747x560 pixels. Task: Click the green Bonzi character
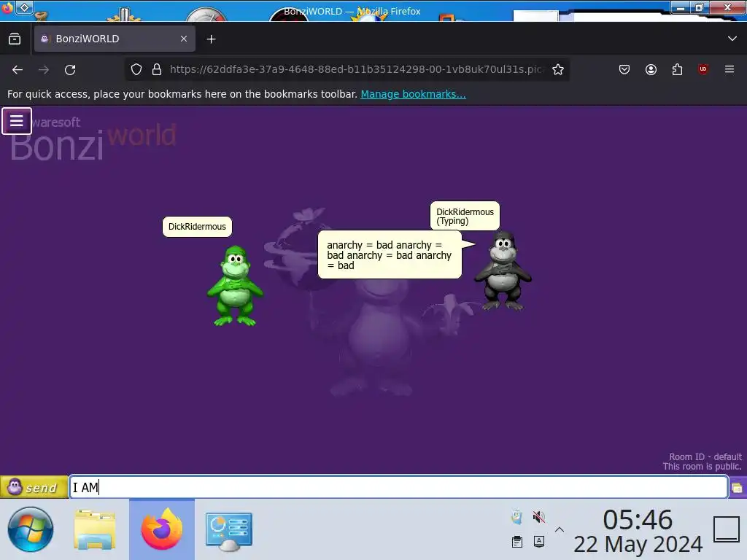tap(235, 286)
